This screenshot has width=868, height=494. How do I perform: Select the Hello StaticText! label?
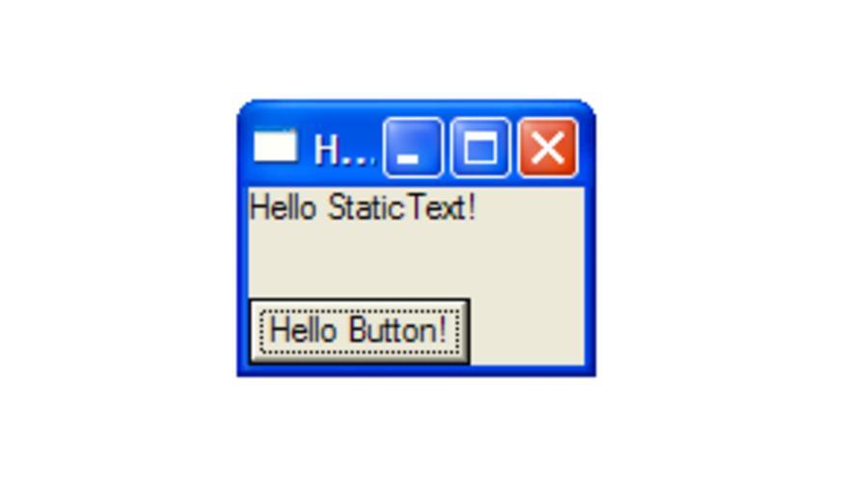363,207
